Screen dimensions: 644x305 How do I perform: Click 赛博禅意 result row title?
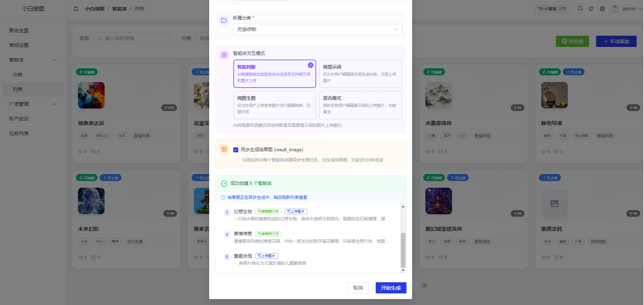pos(243,234)
